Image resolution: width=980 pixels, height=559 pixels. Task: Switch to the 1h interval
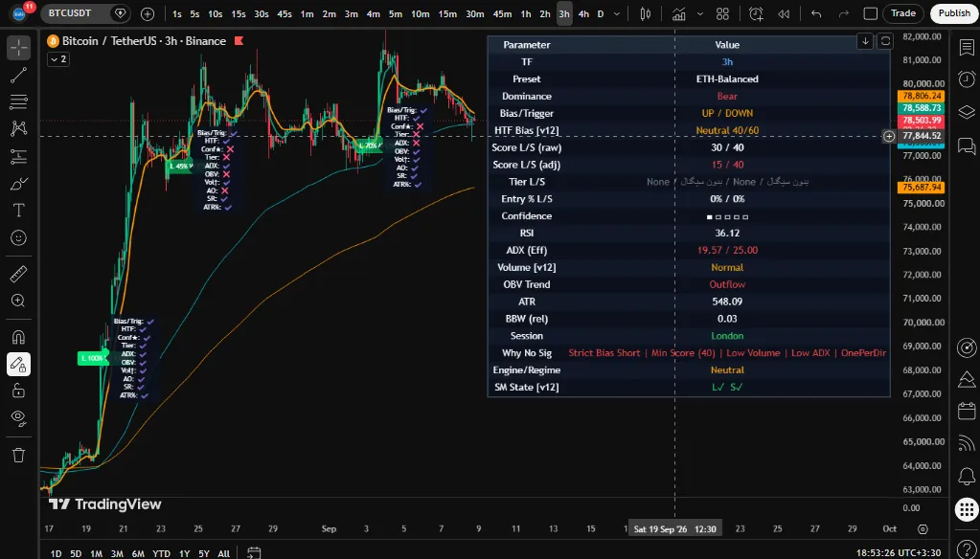(526, 13)
